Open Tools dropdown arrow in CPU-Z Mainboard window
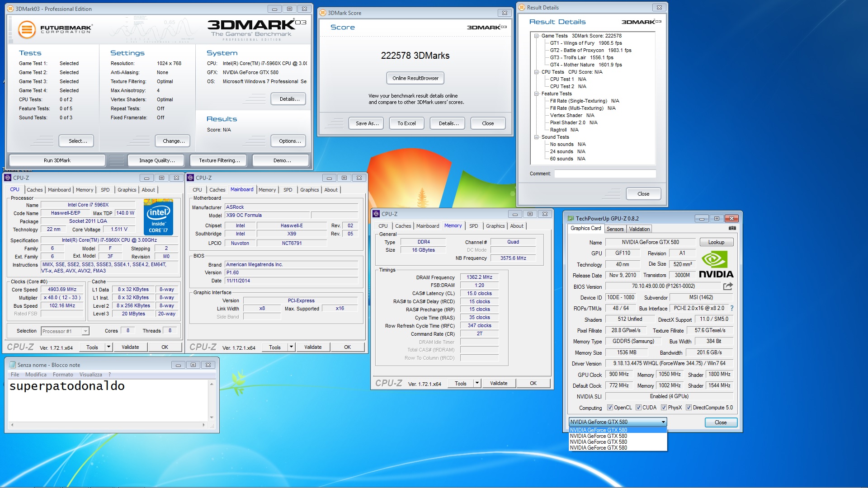868x488 pixels. tap(291, 347)
